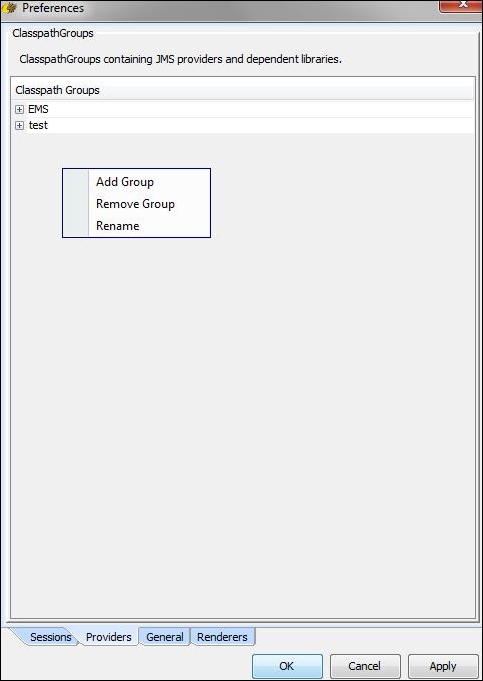Expand the test classpath group
The height and width of the screenshot is (681, 483).
coord(19,126)
